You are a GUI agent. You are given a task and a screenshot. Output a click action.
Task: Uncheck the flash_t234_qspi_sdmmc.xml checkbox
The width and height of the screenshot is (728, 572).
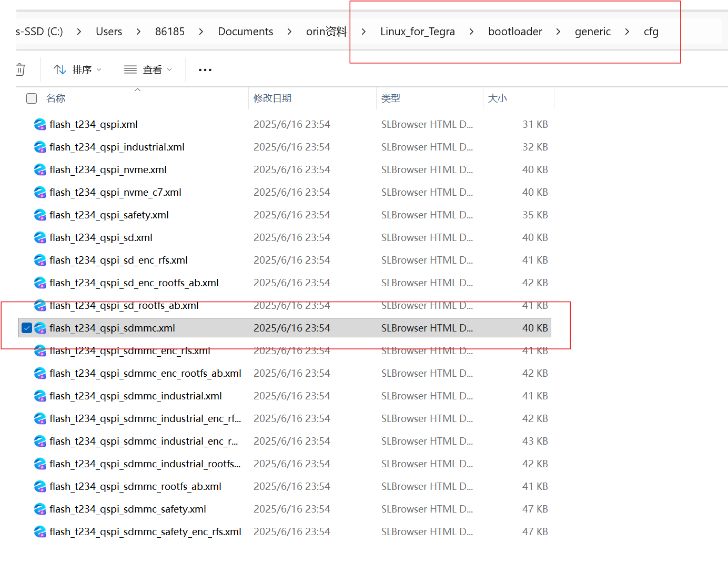[x=27, y=328]
